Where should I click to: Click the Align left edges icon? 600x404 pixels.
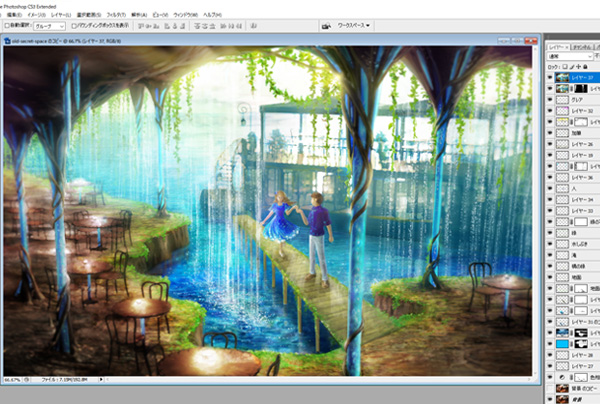[167, 26]
